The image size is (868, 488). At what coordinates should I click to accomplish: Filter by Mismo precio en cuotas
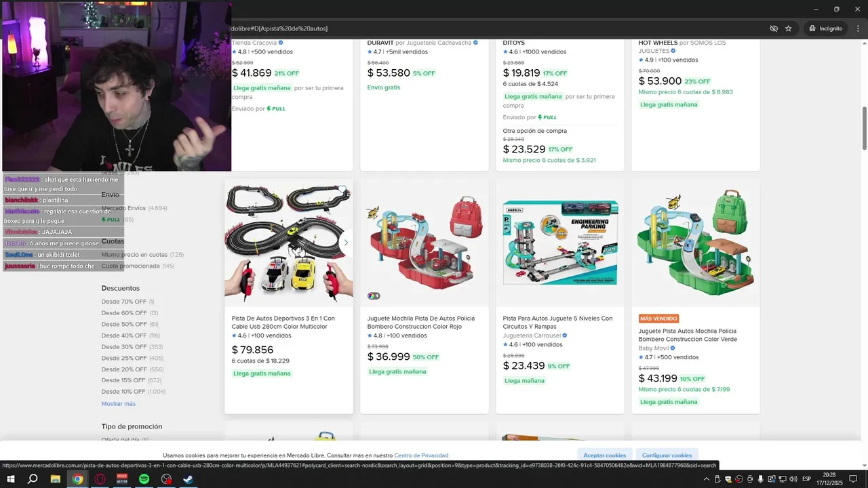coord(134,255)
